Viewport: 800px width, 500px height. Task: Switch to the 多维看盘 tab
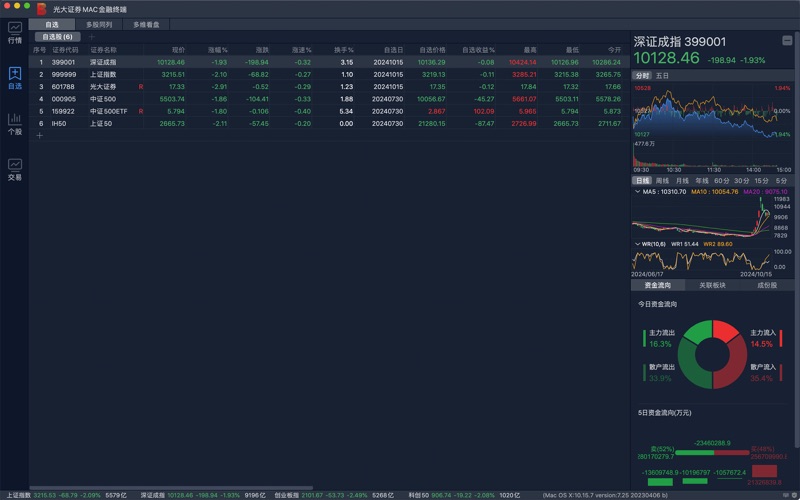(x=146, y=23)
